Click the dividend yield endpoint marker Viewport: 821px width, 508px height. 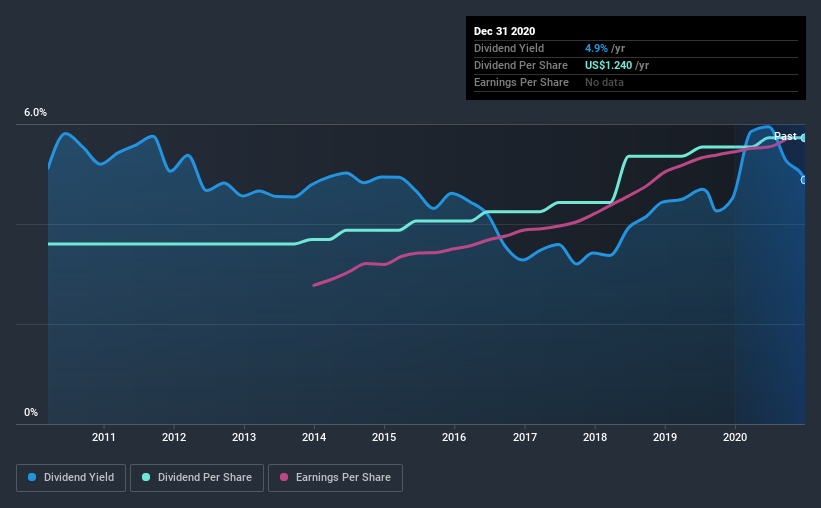tap(804, 180)
